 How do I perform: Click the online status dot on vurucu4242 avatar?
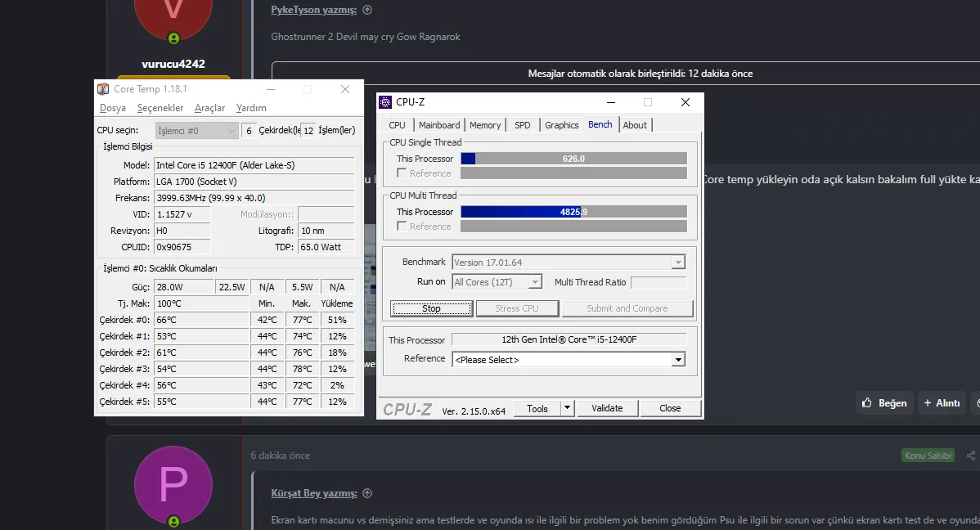pyautogui.click(x=173, y=38)
